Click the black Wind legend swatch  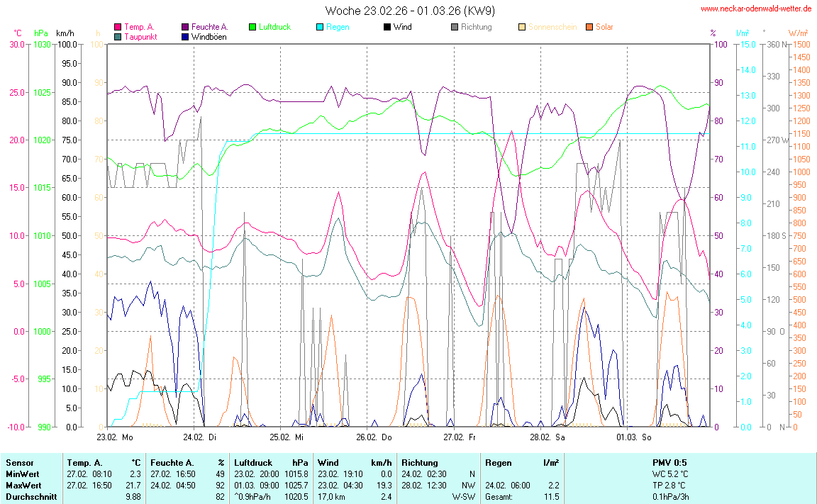(387, 28)
